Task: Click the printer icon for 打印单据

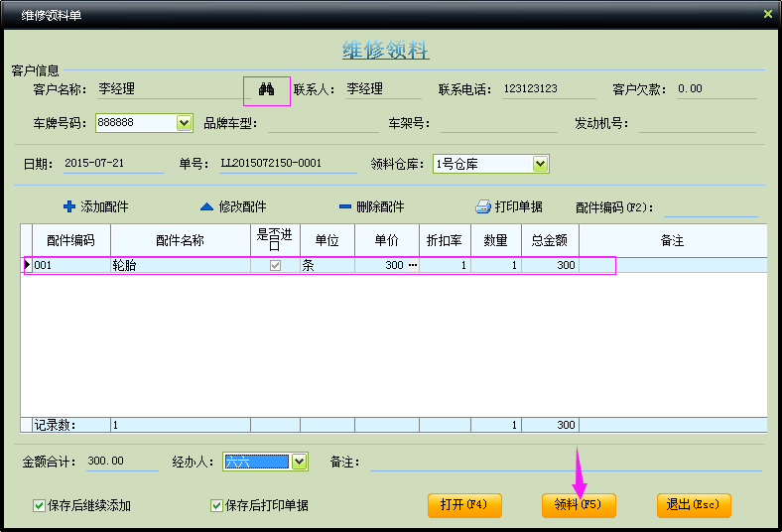Action: point(482,206)
